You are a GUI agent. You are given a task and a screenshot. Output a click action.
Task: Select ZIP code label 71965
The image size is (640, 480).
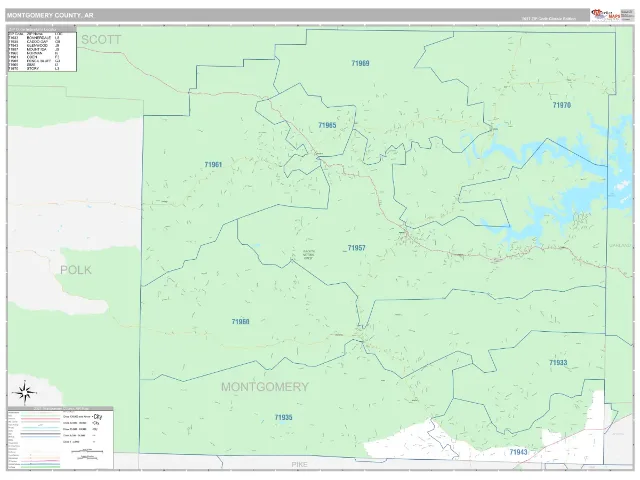(327, 125)
